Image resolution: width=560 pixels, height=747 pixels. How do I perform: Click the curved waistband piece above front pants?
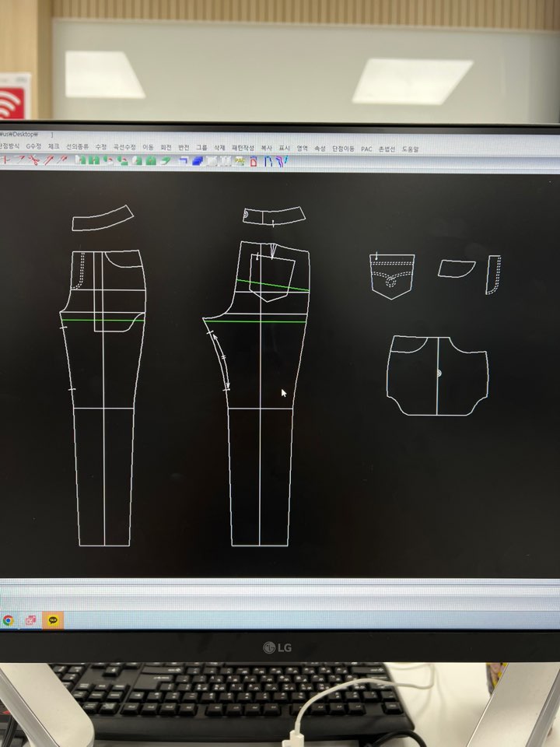coord(101,219)
